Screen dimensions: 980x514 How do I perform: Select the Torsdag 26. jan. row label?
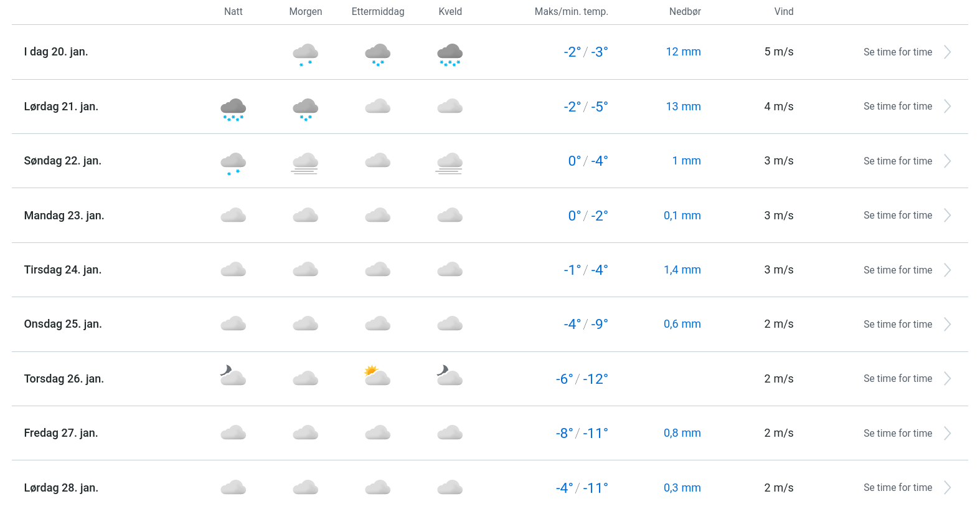64,379
